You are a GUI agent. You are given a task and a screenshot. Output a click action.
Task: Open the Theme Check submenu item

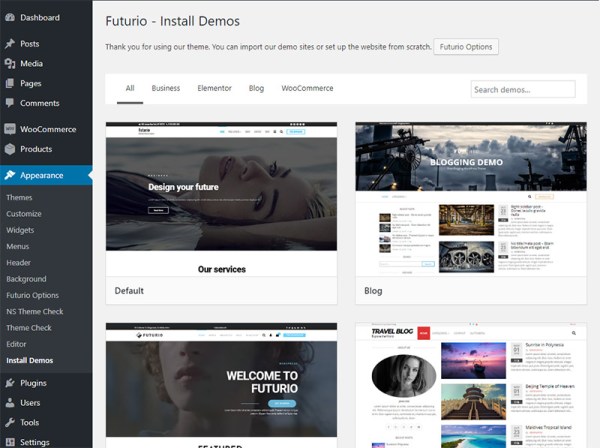tap(29, 328)
